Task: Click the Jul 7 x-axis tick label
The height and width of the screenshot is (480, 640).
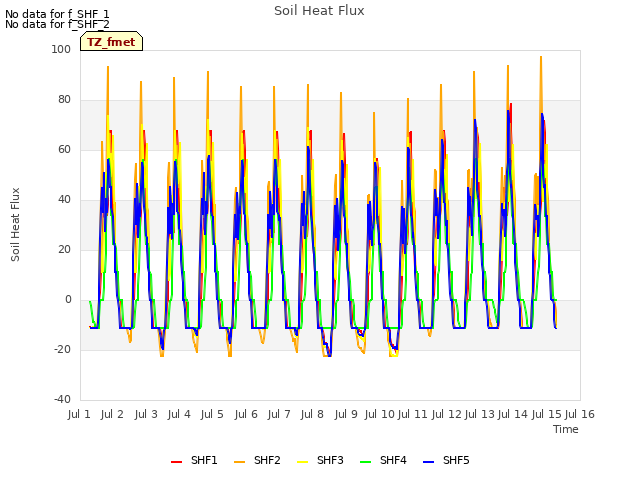Action: click(x=279, y=414)
